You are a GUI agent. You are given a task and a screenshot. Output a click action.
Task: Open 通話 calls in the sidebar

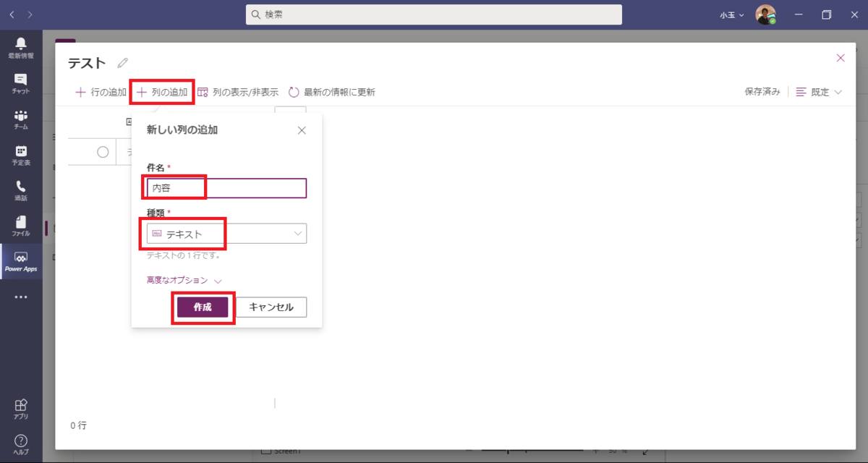[x=20, y=190]
